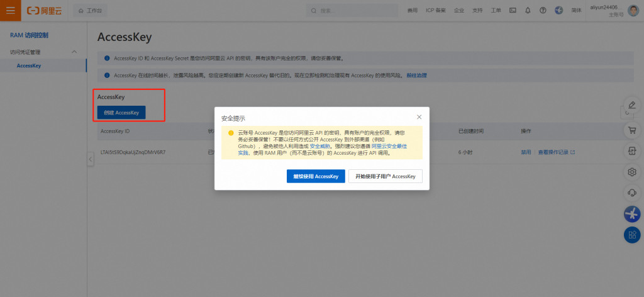The image size is (644, 297).
Task: Click the pencil feedback floating icon
Action: [x=632, y=104]
